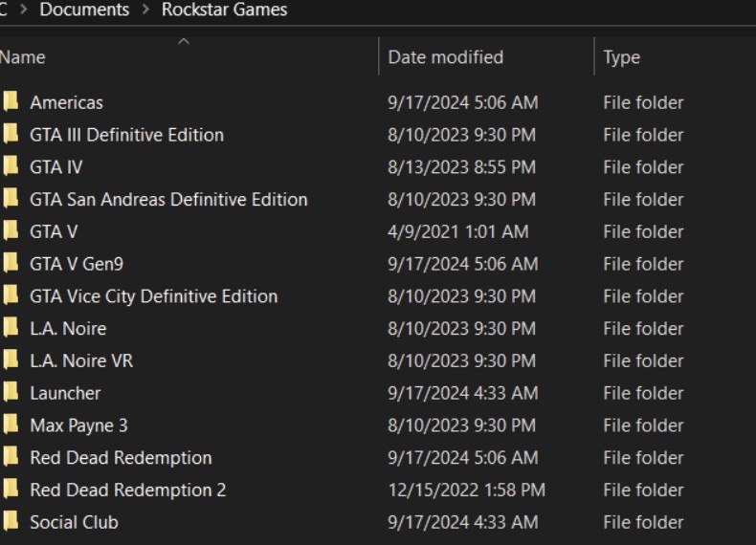Select the GTA Vice City Definitive Edition name
756x545 pixels.
[x=153, y=296]
